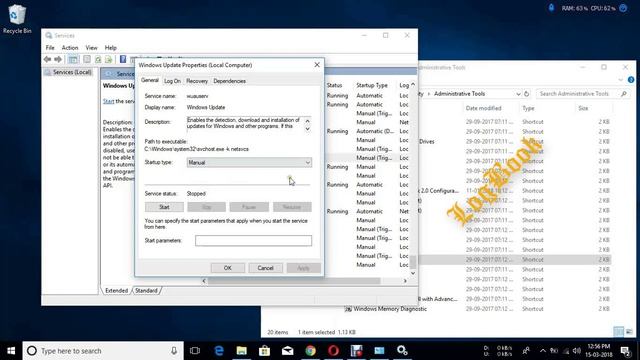Switch to large icons view in Administrative Tools
This screenshot has height=360, width=640.
[629, 332]
